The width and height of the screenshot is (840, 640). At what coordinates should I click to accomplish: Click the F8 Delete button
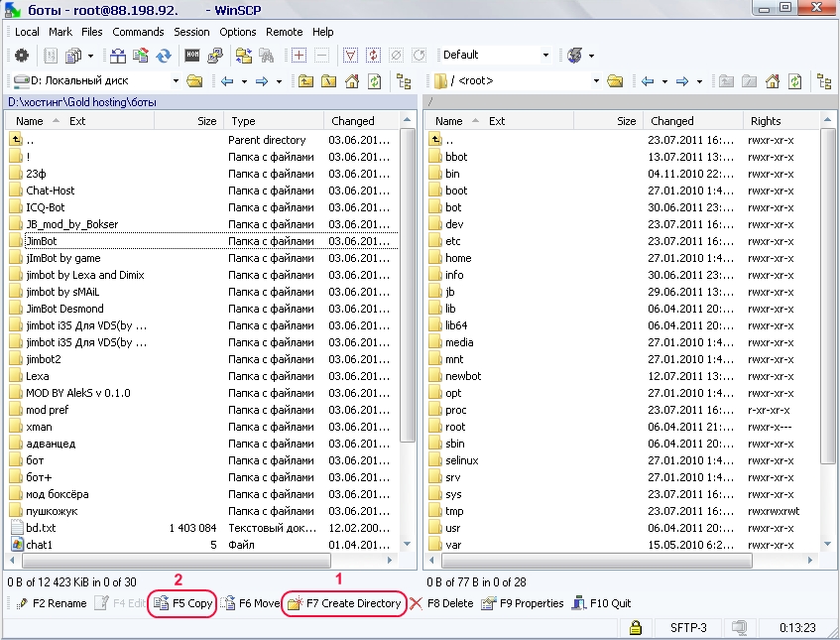coord(441,603)
